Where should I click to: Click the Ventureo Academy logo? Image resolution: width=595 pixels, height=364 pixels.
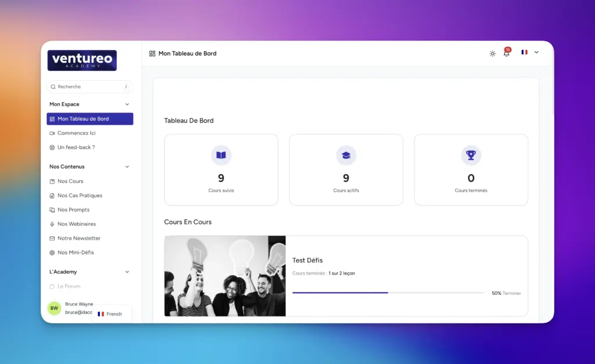(x=82, y=60)
